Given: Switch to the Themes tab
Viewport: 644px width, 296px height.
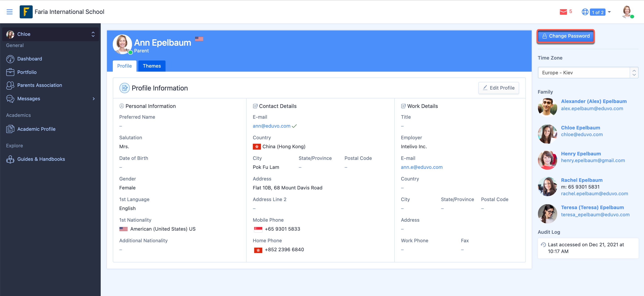Looking at the screenshot, I should tap(152, 66).
